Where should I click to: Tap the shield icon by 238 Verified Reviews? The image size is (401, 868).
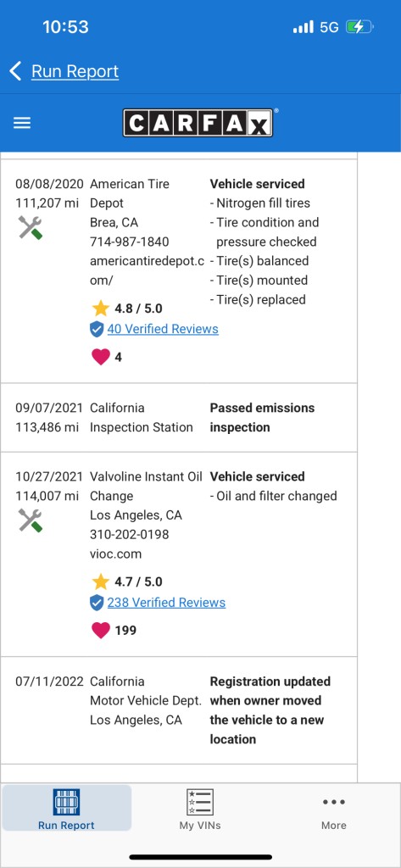(97, 603)
